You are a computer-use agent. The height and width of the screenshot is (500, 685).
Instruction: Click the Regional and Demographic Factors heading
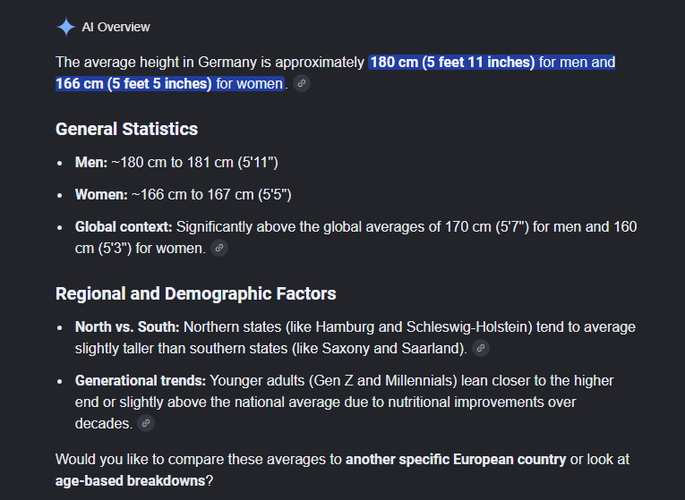(196, 293)
